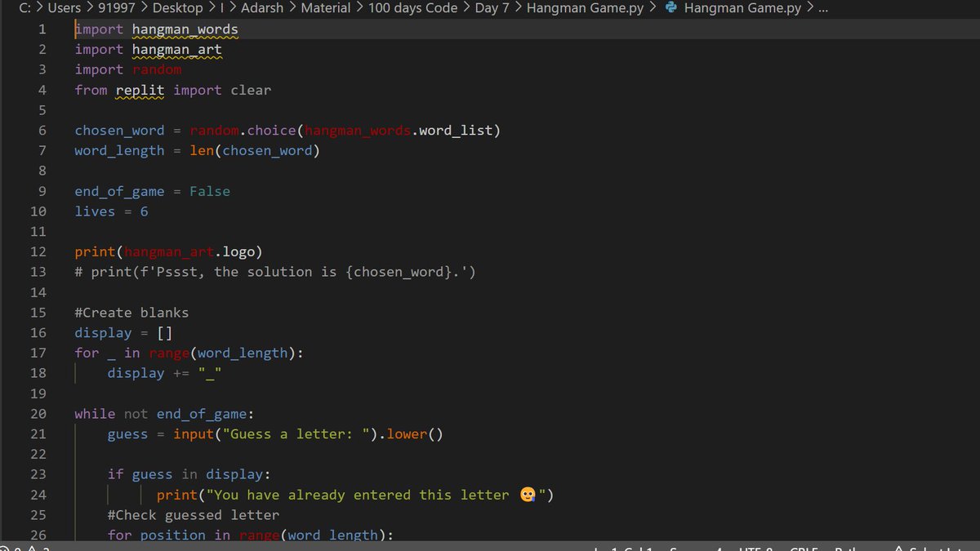Click 'clear' at the end of line 4
Viewport: 980px width, 551px height.
(251, 91)
